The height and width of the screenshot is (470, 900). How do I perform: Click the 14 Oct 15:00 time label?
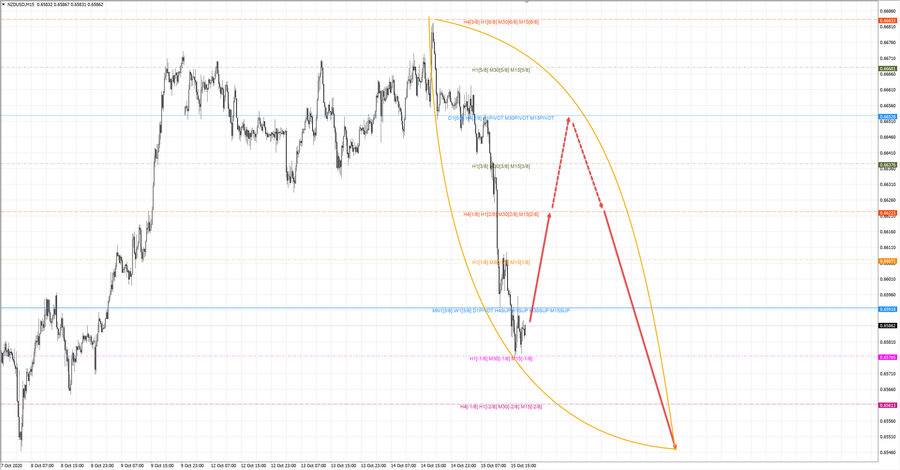coord(433,465)
